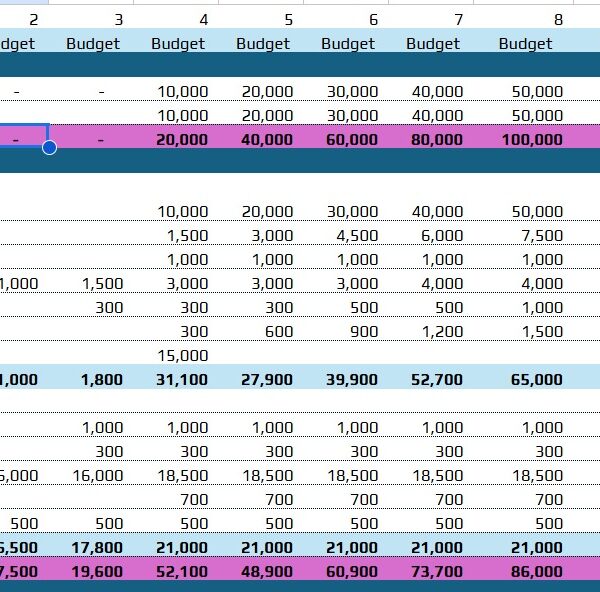Click the blue circular selection fill handle
600x592 pixels.
[x=49, y=147]
